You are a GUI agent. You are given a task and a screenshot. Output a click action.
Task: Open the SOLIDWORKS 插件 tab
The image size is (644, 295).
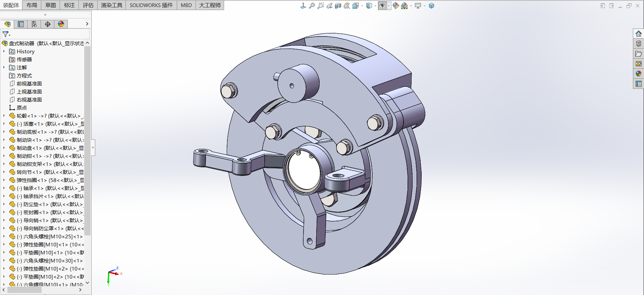[151, 5]
